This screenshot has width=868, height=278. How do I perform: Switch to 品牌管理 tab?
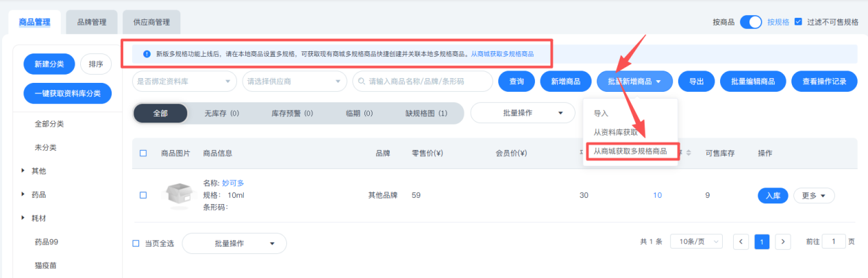point(92,22)
